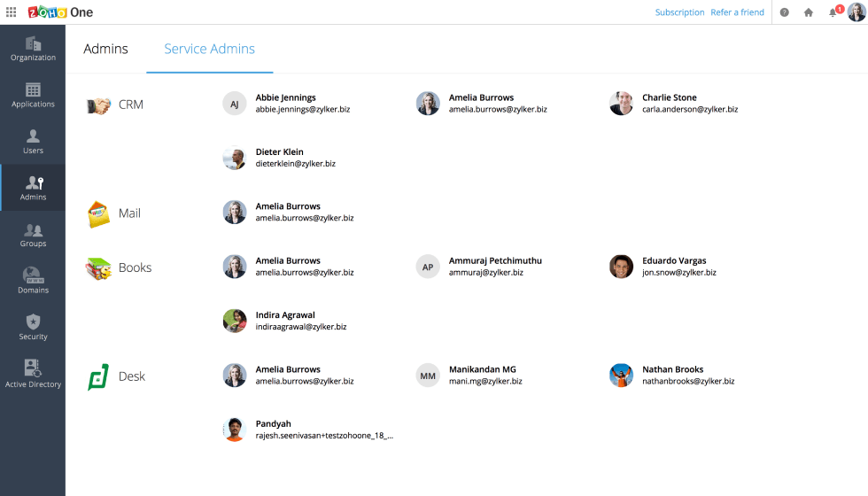
Task: Go to Active Directory in sidebar
Action: pos(33,374)
